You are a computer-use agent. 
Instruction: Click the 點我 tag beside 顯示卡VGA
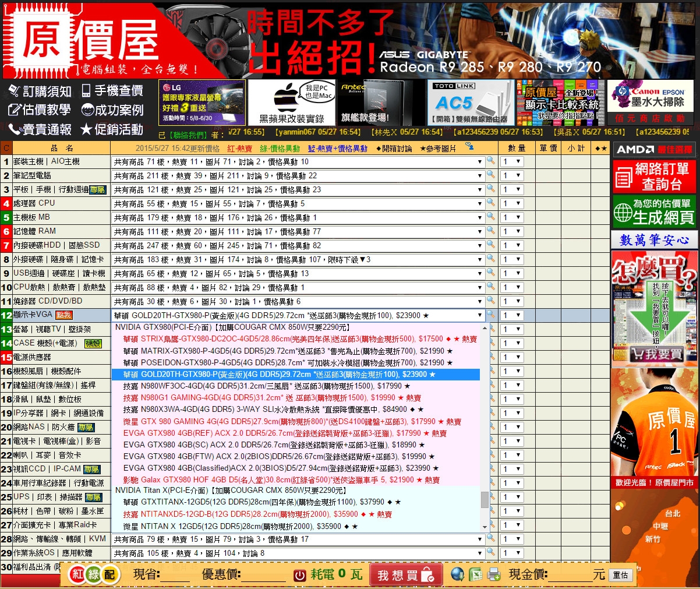(63, 315)
